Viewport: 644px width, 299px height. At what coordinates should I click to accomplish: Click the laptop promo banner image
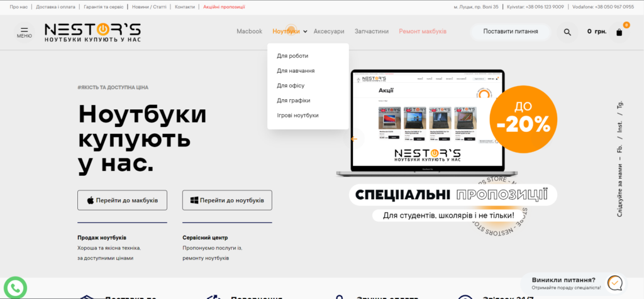click(427, 123)
